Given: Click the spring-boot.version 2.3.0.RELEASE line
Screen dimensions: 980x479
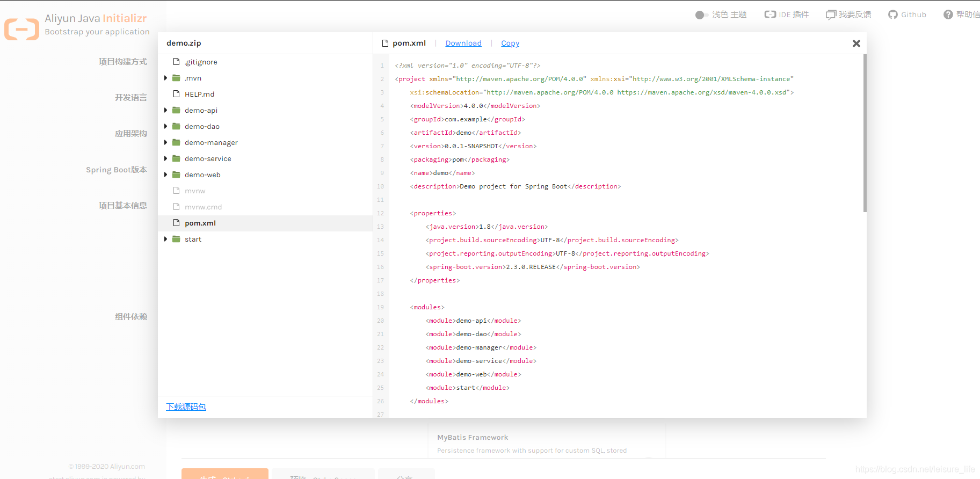Looking at the screenshot, I should tap(533, 267).
